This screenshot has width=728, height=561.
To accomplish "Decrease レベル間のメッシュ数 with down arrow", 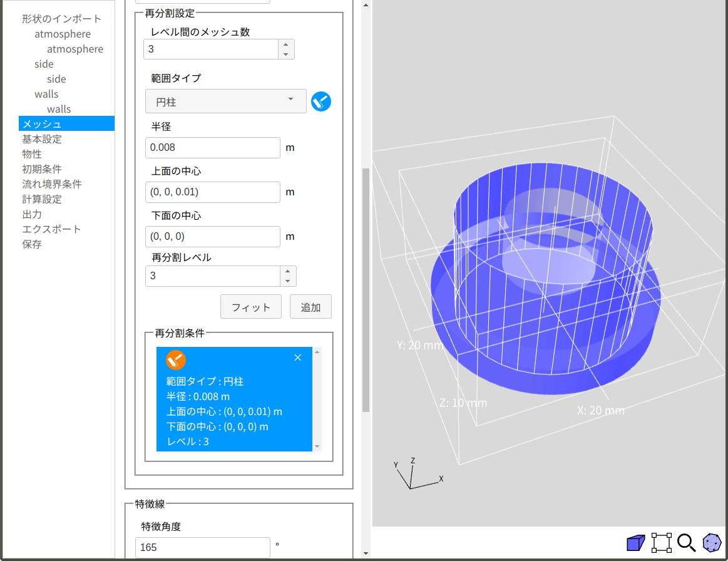I will coord(286,54).
